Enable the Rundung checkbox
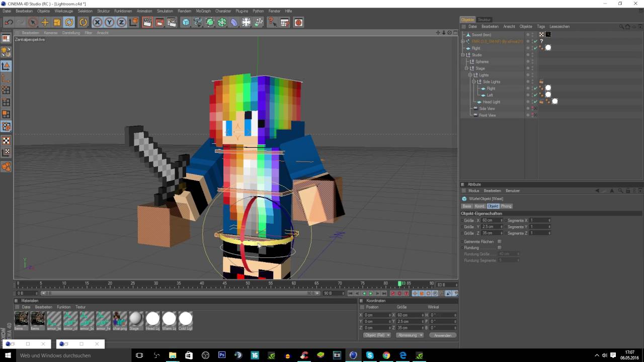The width and height of the screenshot is (644, 362). [499, 248]
